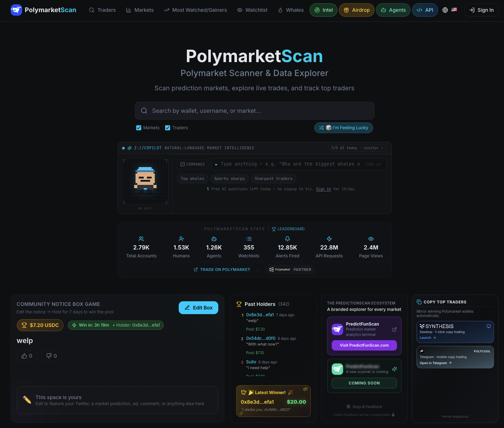The height and width of the screenshot is (428, 504).
Task: Click Open in Telegram link
Action: point(436,363)
